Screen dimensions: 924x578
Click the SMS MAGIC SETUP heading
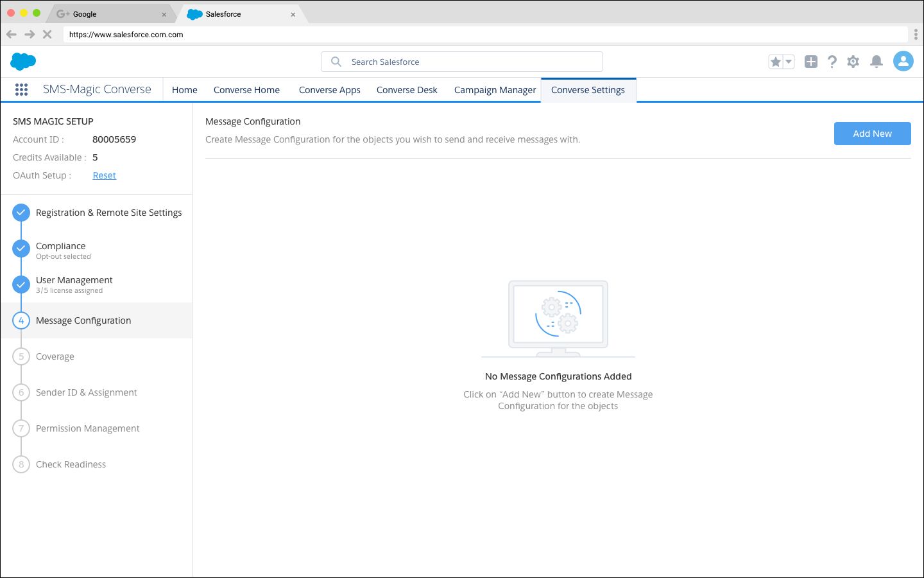(x=53, y=121)
